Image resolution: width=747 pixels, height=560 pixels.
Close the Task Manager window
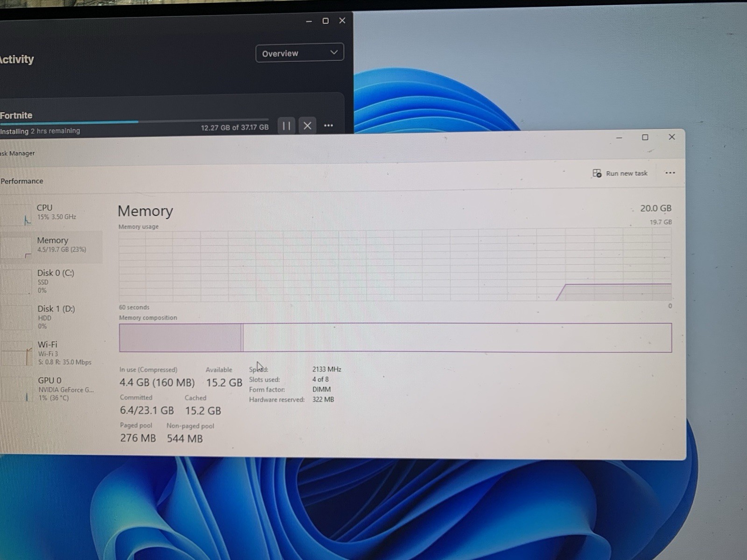tap(672, 137)
